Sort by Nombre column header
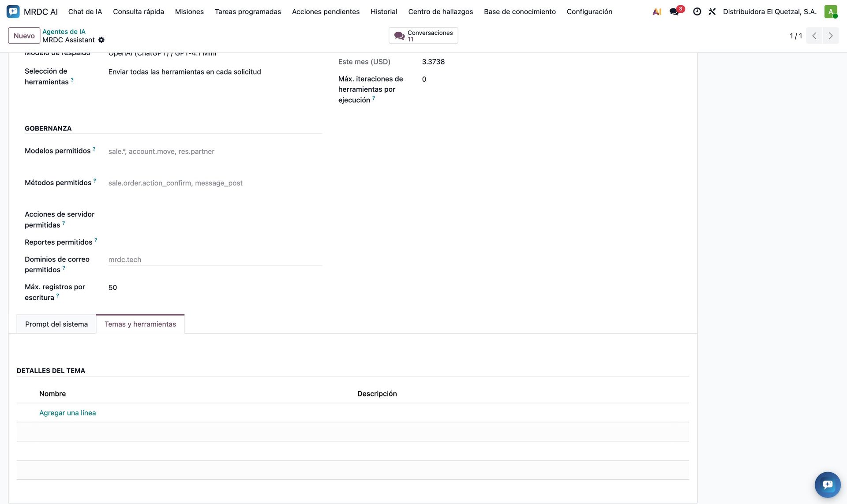 pos(52,394)
